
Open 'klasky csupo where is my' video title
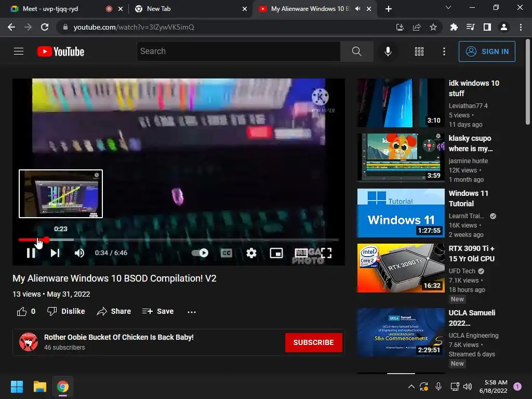[471, 143]
